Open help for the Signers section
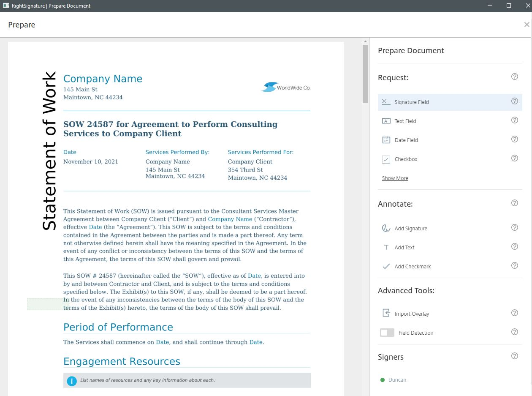The height and width of the screenshot is (396, 532). tap(515, 355)
